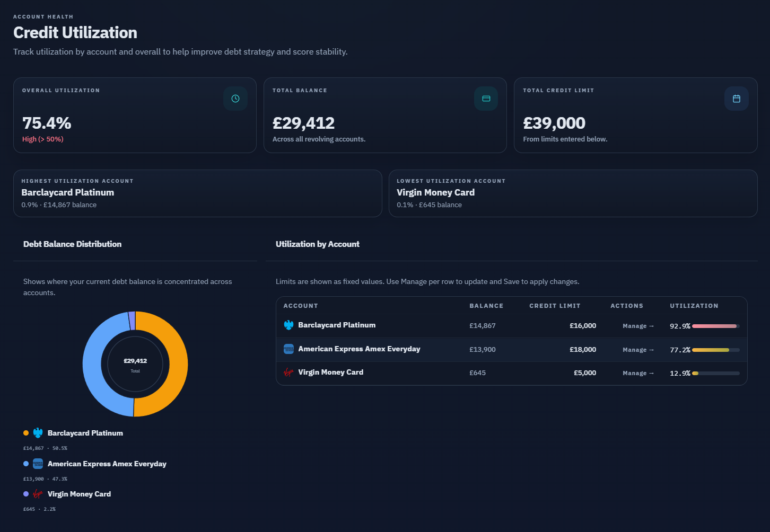Click the £29,412 total in donut center

click(x=135, y=361)
